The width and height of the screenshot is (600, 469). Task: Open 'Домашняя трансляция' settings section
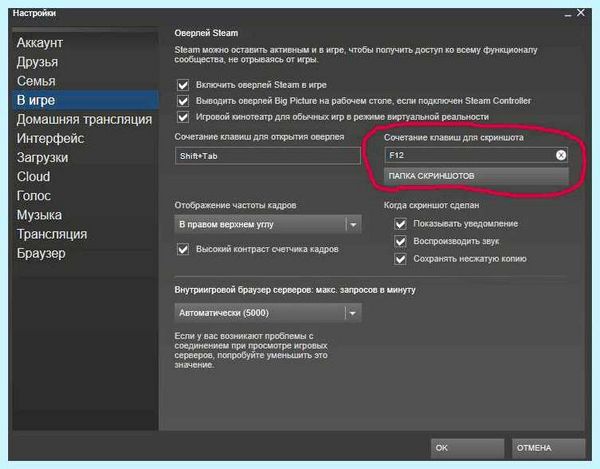click(85, 119)
